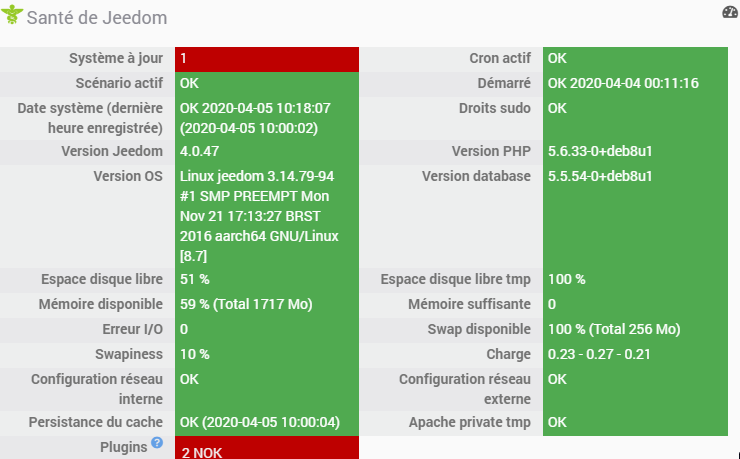Click the Démarré OK 2020-04-04 timestamp
Screen dimensions: 740x459
(622, 83)
